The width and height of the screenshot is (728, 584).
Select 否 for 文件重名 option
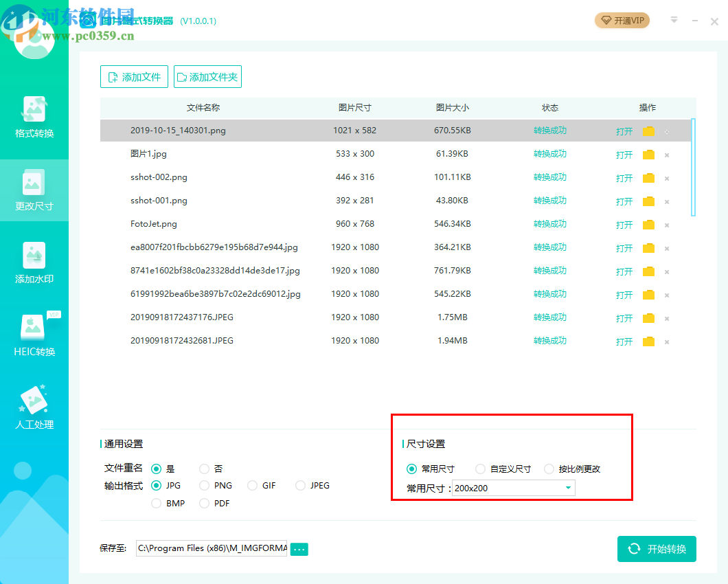(x=204, y=469)
